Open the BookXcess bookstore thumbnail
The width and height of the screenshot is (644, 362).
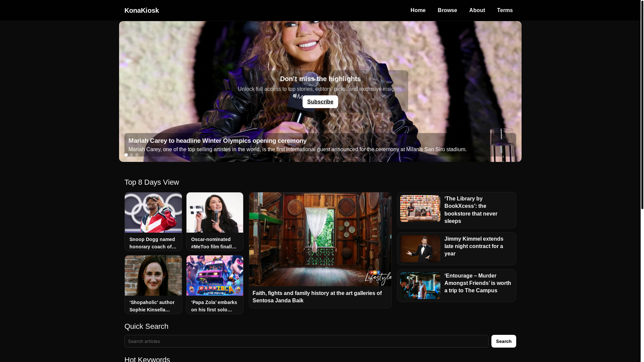tap(420, 208)
